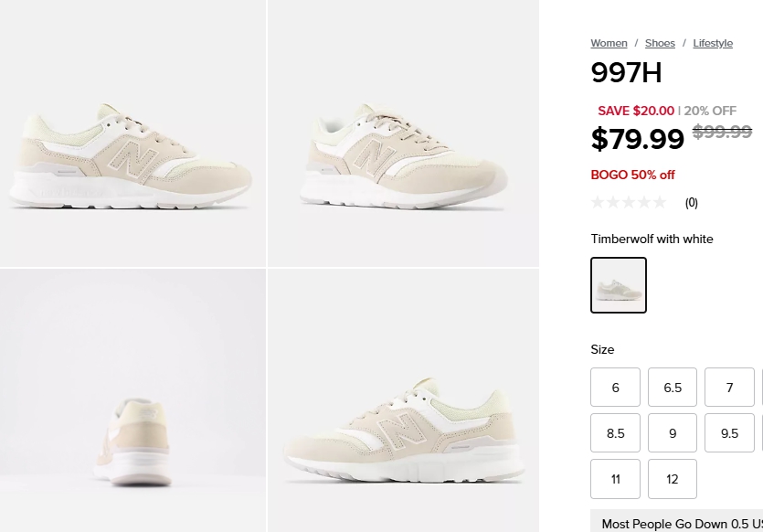The height and width of the screenshot is (532, 763).
Task: Open the side profile shoe image
Action: [x=132, y=133]
